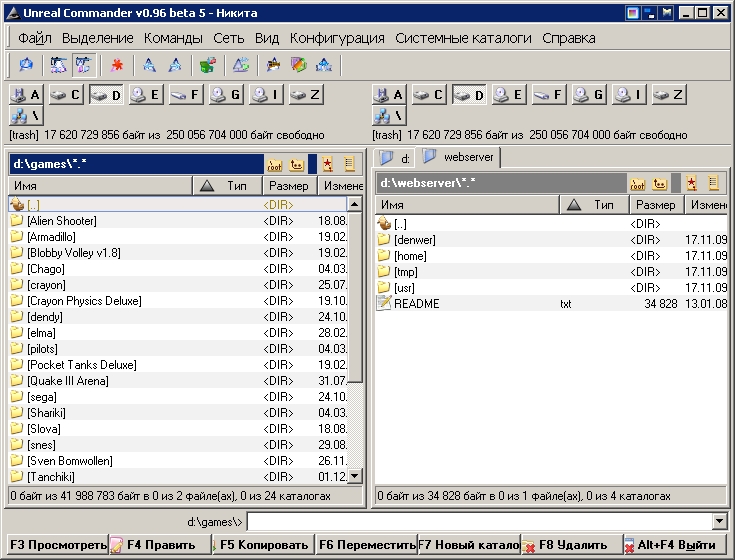Click into the command line input field
This screenshot has width=735, height=560.
tap(479, 521)
